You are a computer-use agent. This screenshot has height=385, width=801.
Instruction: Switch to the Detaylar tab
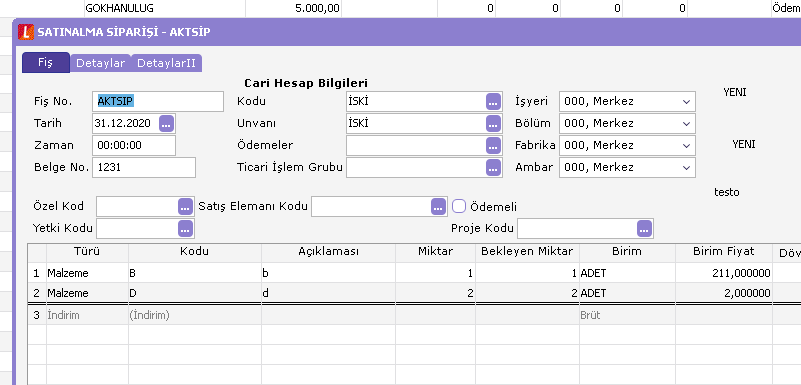click(101, 63)
